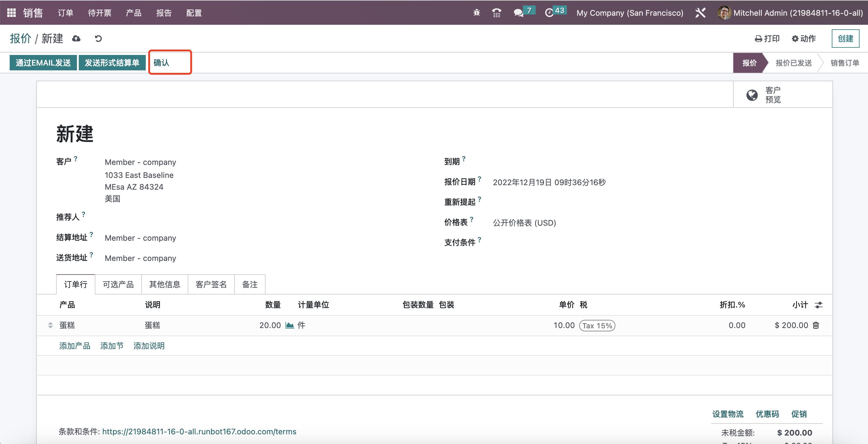Click the 添加说明 link
The width and height of the screenshot is (868, 444).
tap(149, 346)
